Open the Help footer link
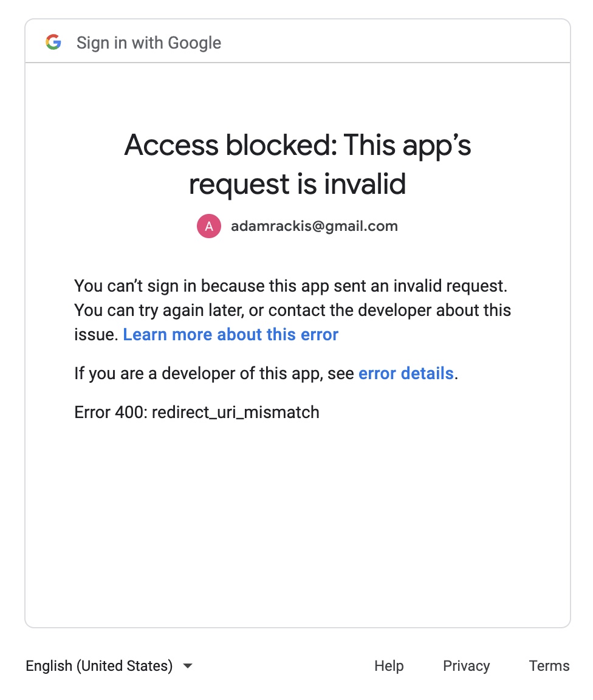Viewport: 593px width, 700px height. [389, 666]
